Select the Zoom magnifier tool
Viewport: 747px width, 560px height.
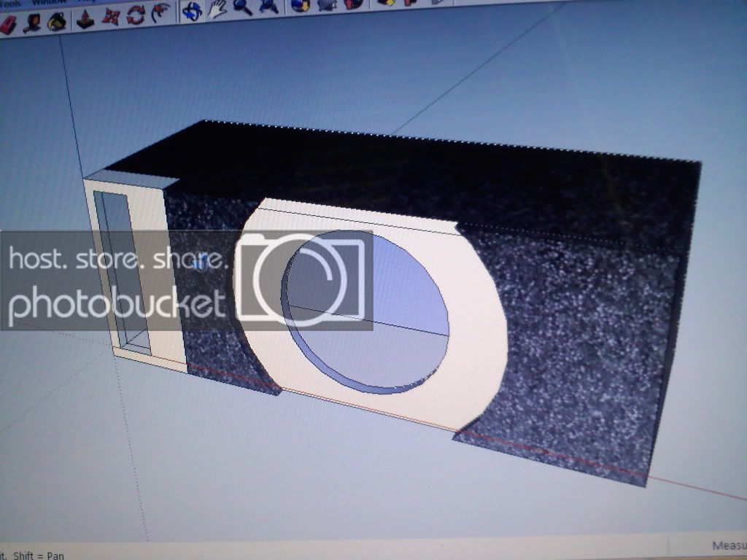click(242, 7)
